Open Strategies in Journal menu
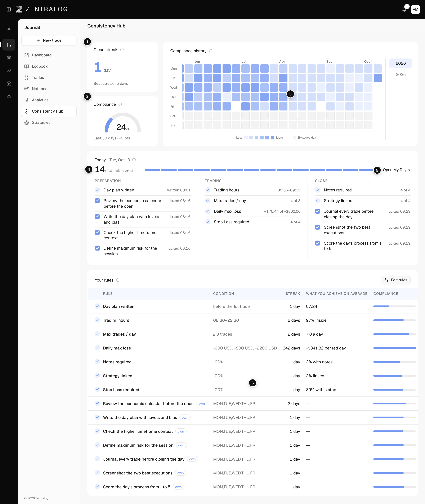 click(49, 122)
